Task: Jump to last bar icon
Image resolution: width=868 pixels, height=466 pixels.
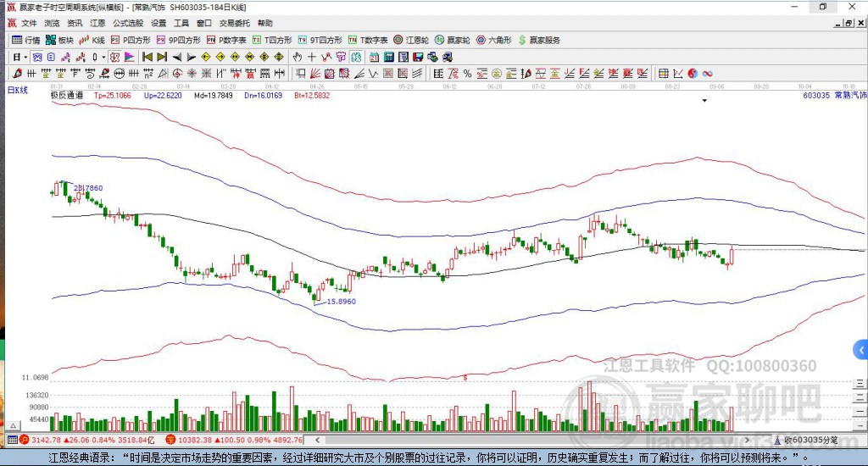Action: point(162,57)
